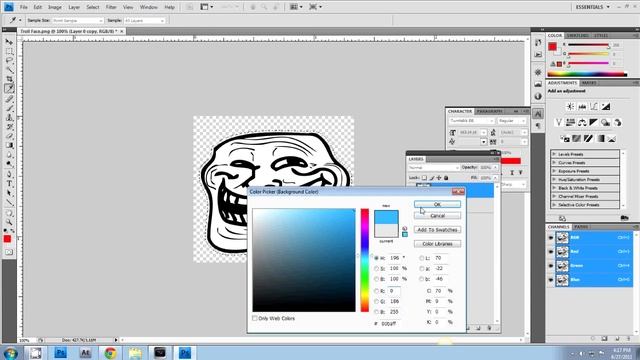Select the Move tool in the toolbox

(x=9, y=42)
